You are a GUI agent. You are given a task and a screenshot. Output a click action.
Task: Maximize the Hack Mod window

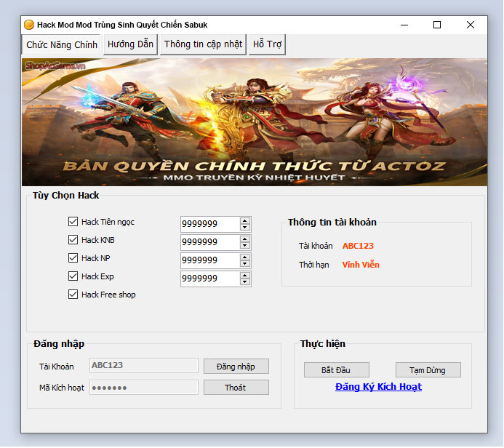point(437,25)
